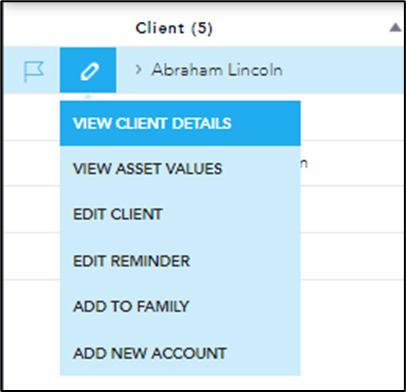Click the small popup pointer under pencil icon

(x=88, y=97)
